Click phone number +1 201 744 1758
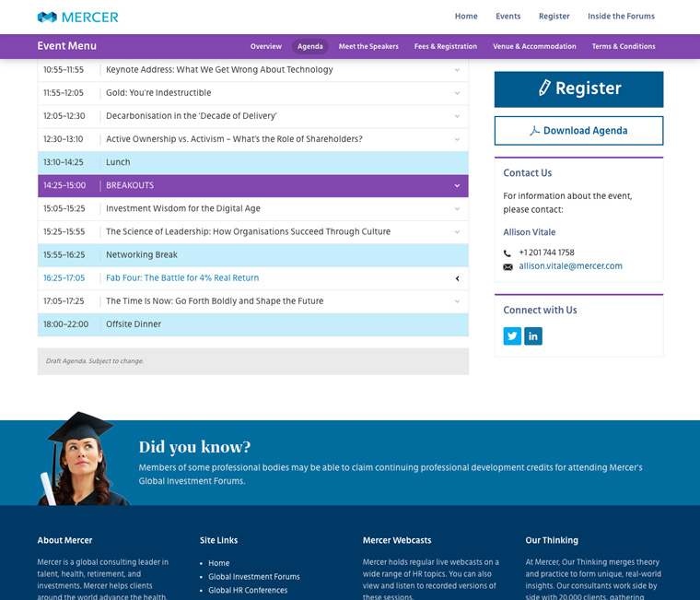 pyautogui.click(x=546, y=253)
